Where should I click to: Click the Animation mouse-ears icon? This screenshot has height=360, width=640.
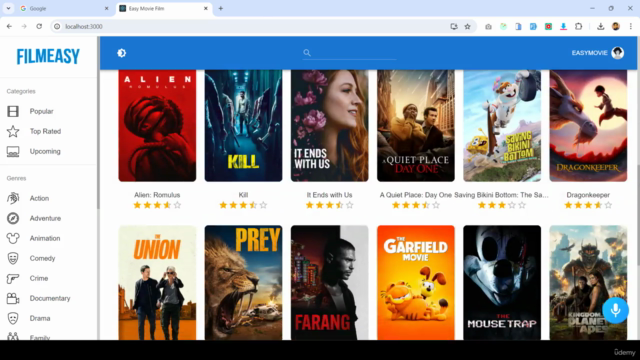(13, 238)
